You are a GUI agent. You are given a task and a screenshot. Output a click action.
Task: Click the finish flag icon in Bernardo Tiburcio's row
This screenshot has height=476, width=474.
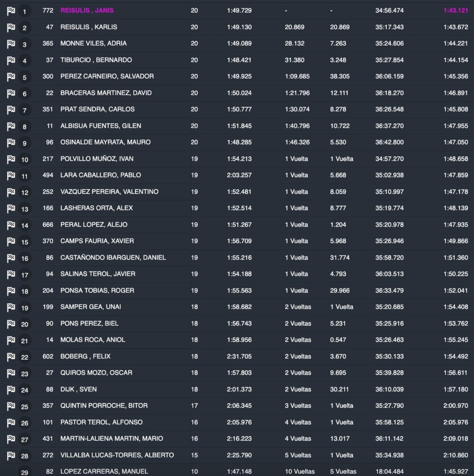11,60
